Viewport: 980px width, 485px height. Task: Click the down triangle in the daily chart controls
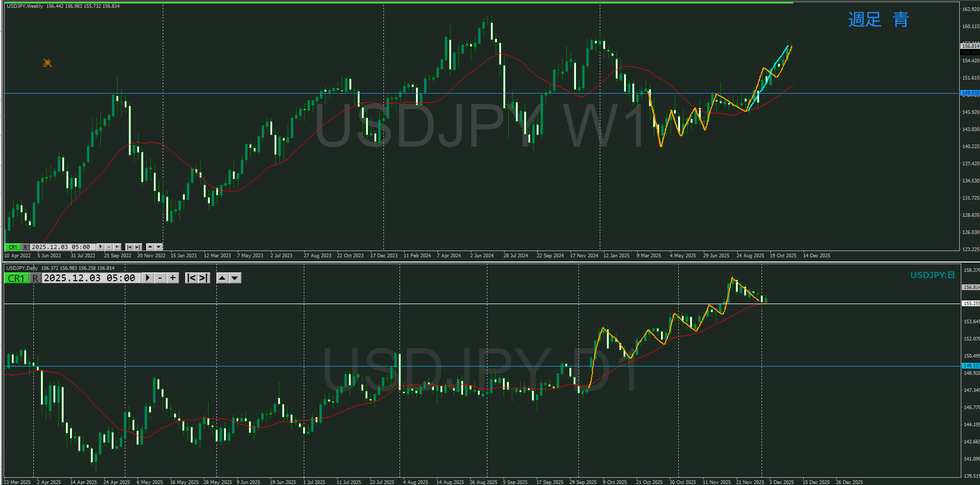(x=235, y=278)
